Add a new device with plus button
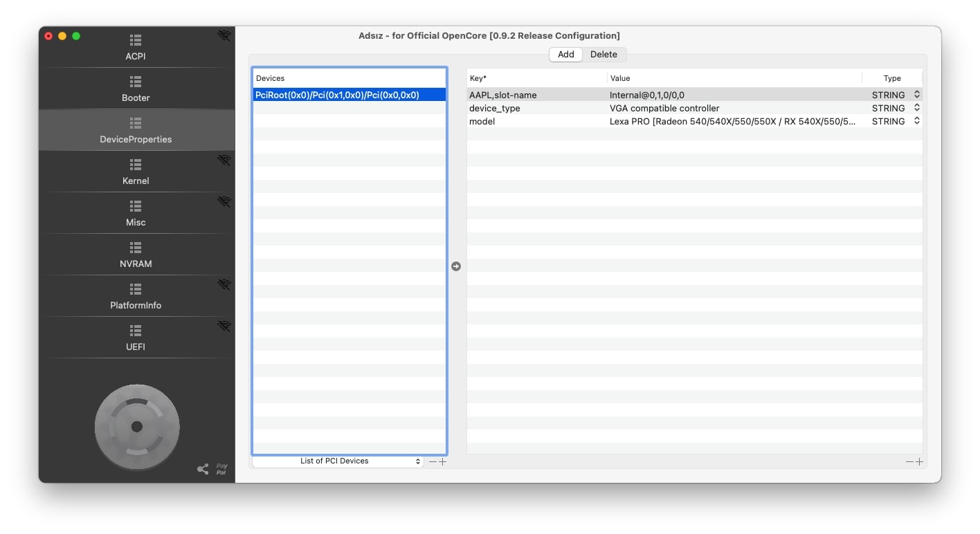The image size is (980, 534). (x=443, y=462)
